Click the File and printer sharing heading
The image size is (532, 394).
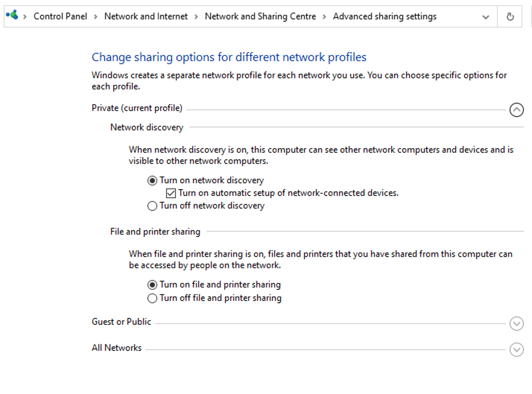(x=155, y=232)
